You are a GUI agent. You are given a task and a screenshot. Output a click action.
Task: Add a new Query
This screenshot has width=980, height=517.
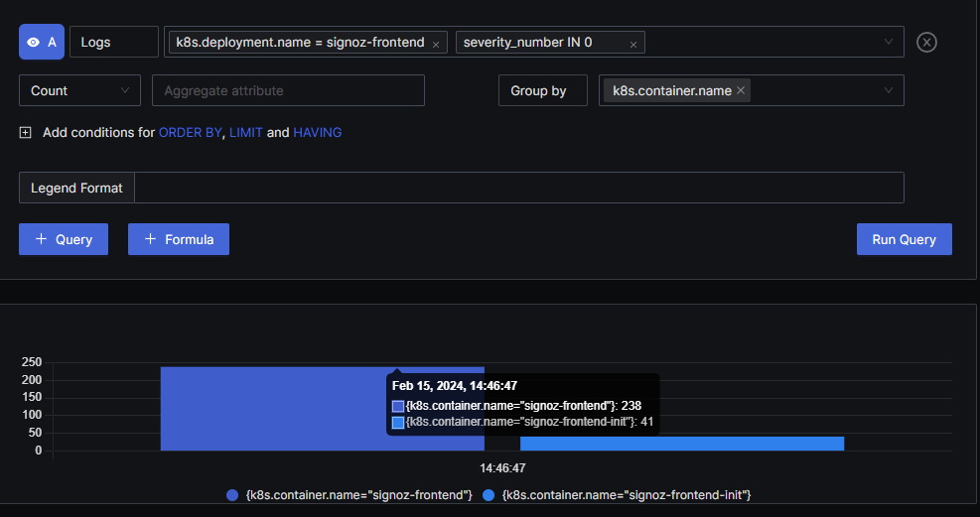point(64,239)
